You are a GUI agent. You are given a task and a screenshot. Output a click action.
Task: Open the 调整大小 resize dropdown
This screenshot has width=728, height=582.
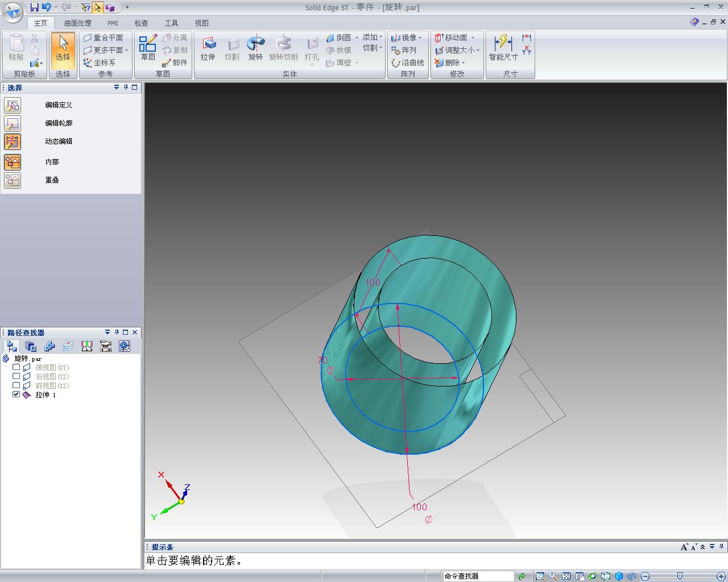pyautogui.click(x=478, y=51)
